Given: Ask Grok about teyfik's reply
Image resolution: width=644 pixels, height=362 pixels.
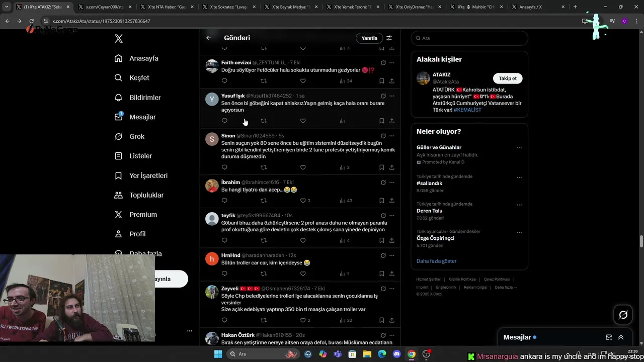Looking at the screenshot, I should (x=383, y=216).
